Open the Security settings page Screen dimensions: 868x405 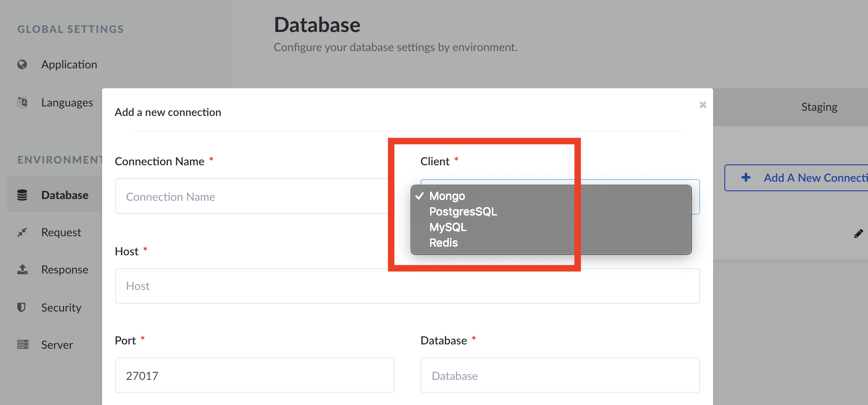(x=61, y=308)
